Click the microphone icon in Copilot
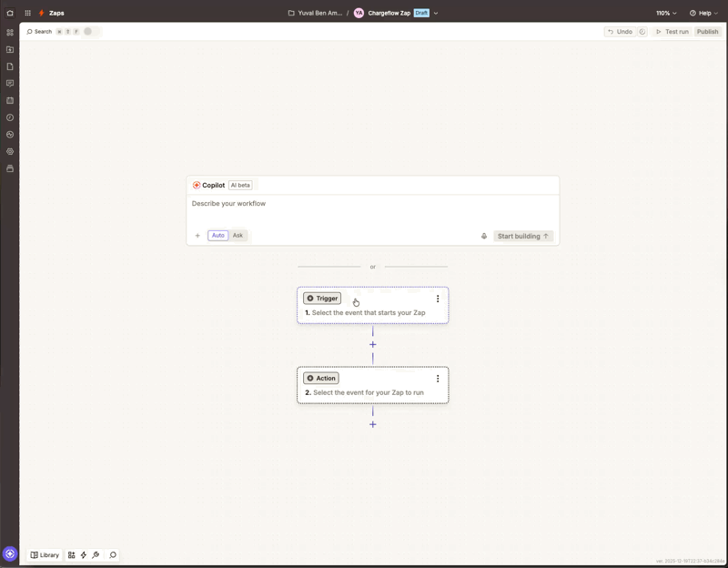Viewport: 728px width, 568px height. (x=484, y=236)
